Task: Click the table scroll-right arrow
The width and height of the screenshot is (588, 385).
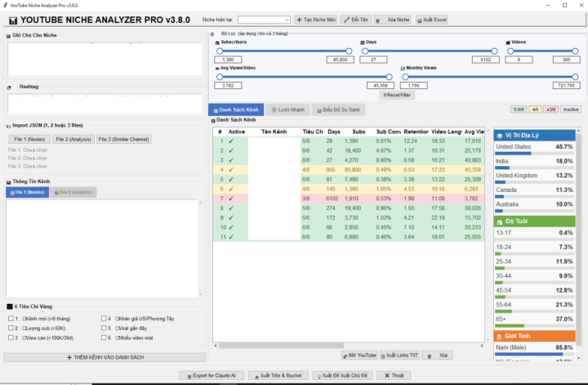Action: 482,346
